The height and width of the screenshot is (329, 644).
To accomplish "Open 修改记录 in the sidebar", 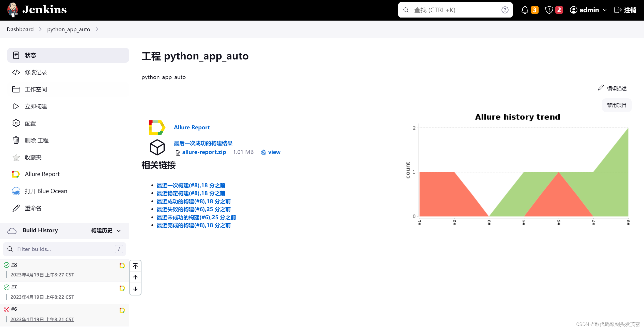I will pyautogui.click(x=68, y=72).
